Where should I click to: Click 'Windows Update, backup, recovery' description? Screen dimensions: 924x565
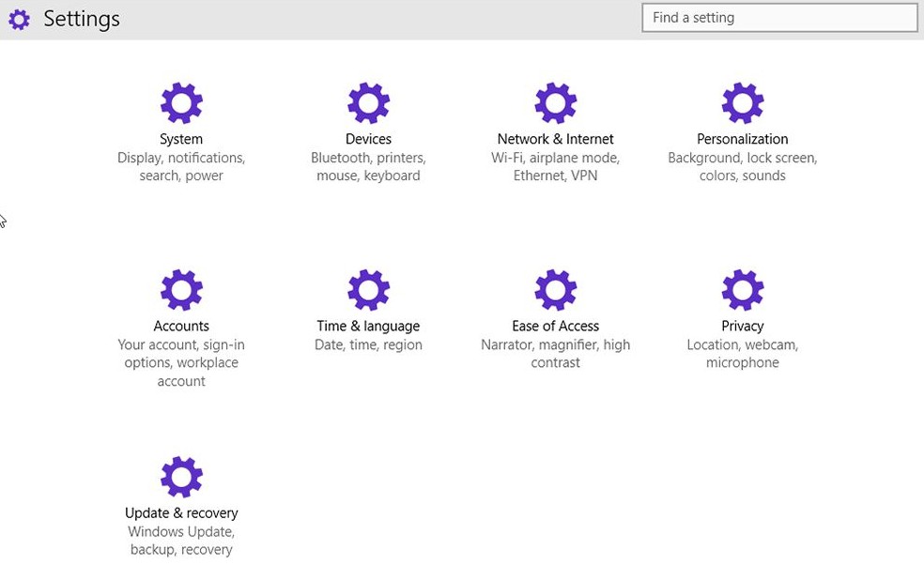(x=181, y=541)
